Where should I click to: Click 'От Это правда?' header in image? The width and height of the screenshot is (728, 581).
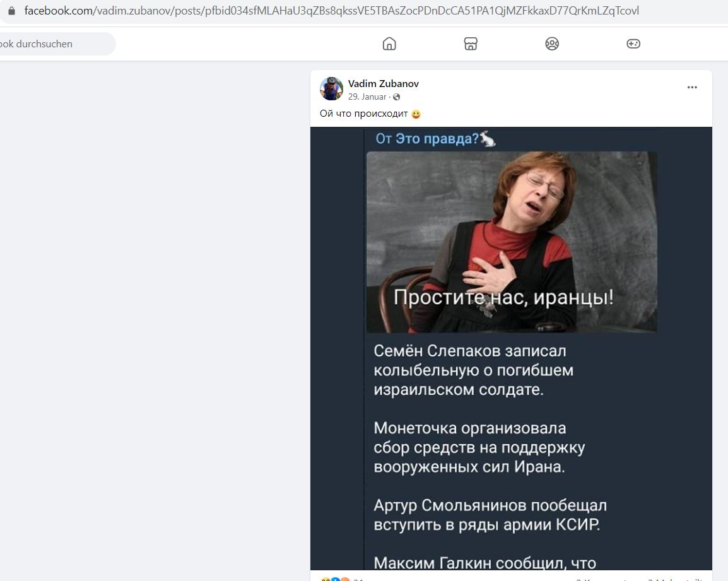pyautogui.click(x=436, y=139)
